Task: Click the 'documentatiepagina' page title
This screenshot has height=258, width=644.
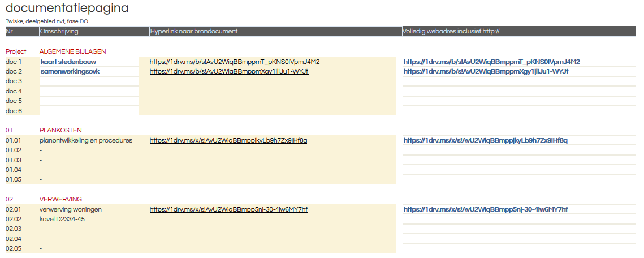Action: 67,8
